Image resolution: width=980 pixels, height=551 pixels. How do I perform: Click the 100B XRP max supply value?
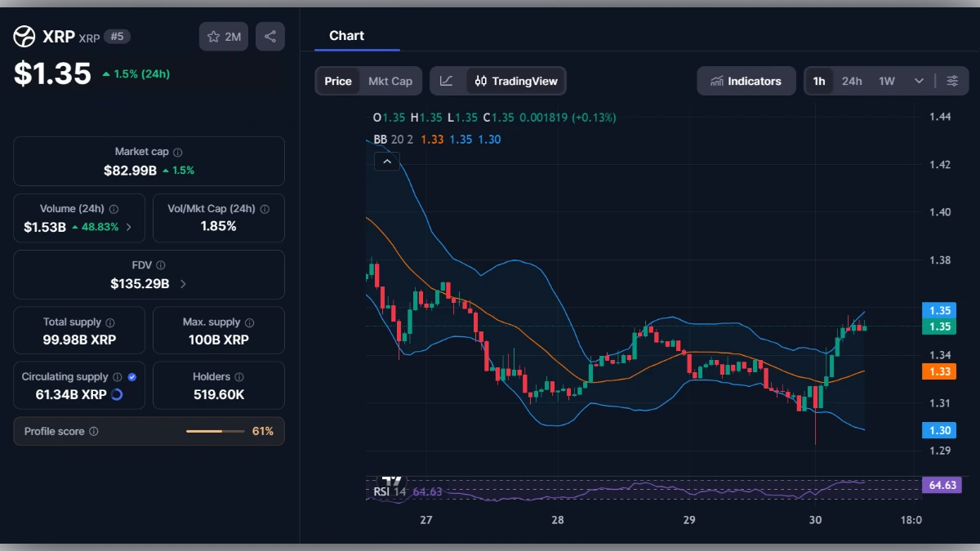[219, 340]
